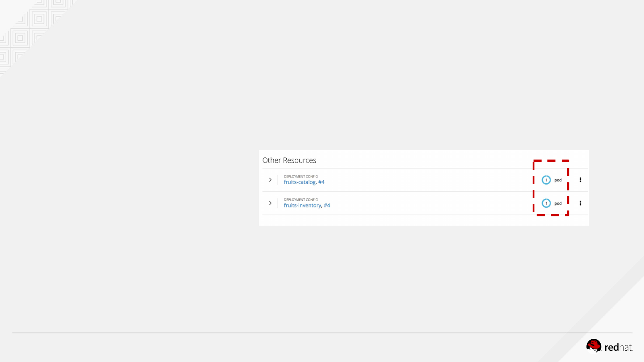Expand the fruits-catalog deployment row

click(270, 180)
